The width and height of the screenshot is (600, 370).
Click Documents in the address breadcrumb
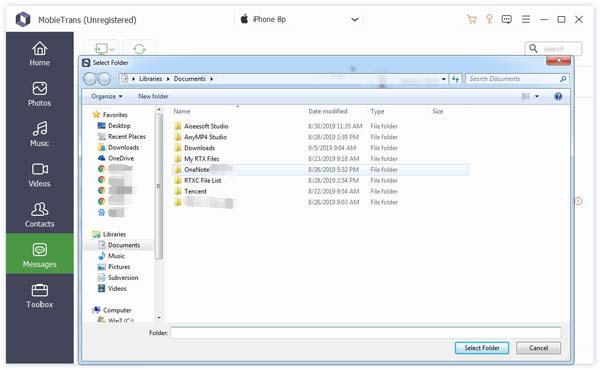click(190, 79)
